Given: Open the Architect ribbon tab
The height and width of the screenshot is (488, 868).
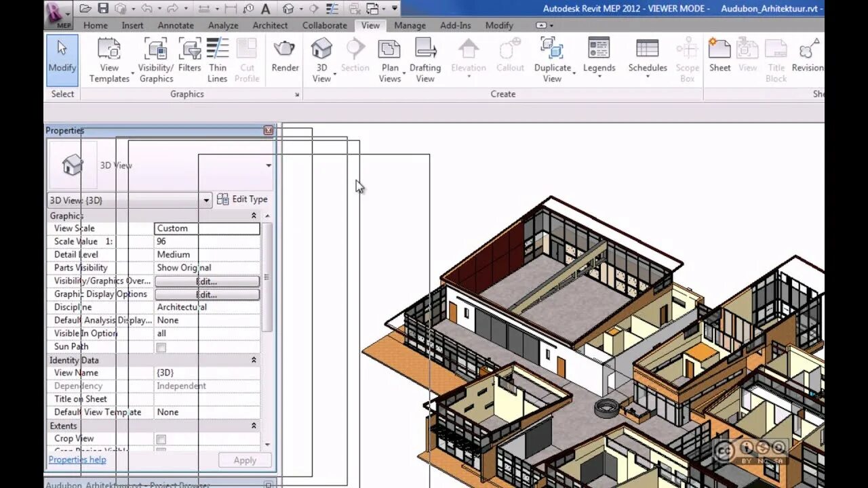Looking at the screenshot, I should (x=270, y=25).
